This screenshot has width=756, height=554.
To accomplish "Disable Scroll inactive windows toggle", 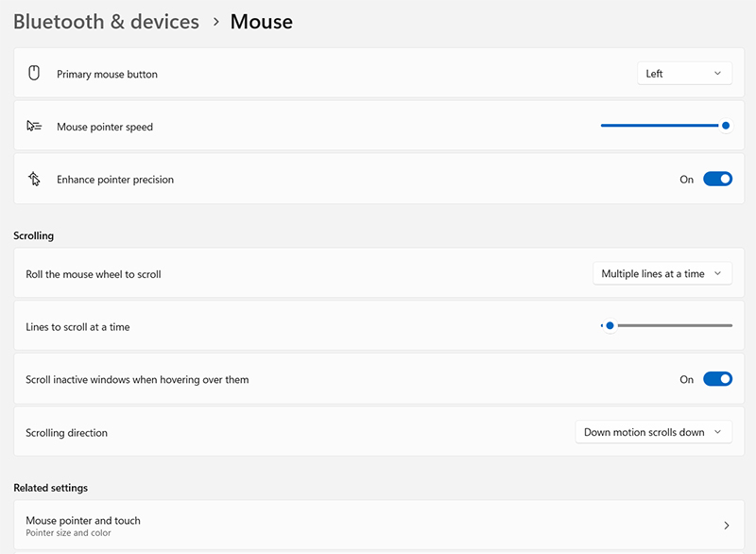I will [717, 379].
